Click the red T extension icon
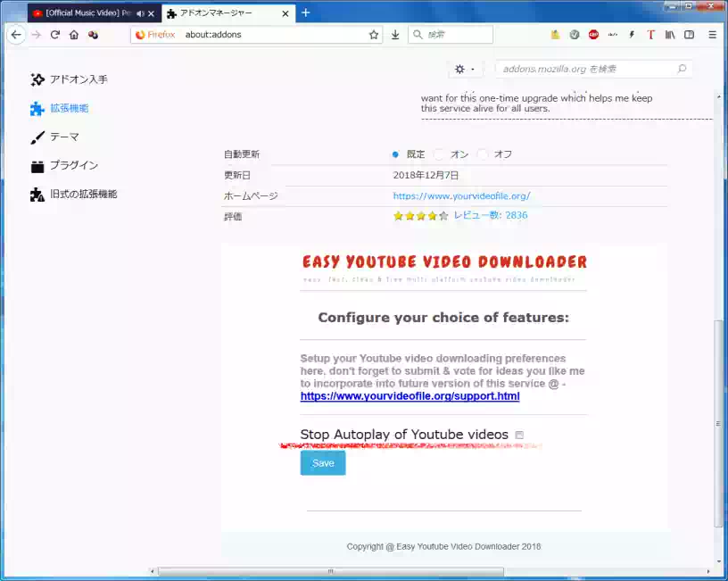 [650, 35]
